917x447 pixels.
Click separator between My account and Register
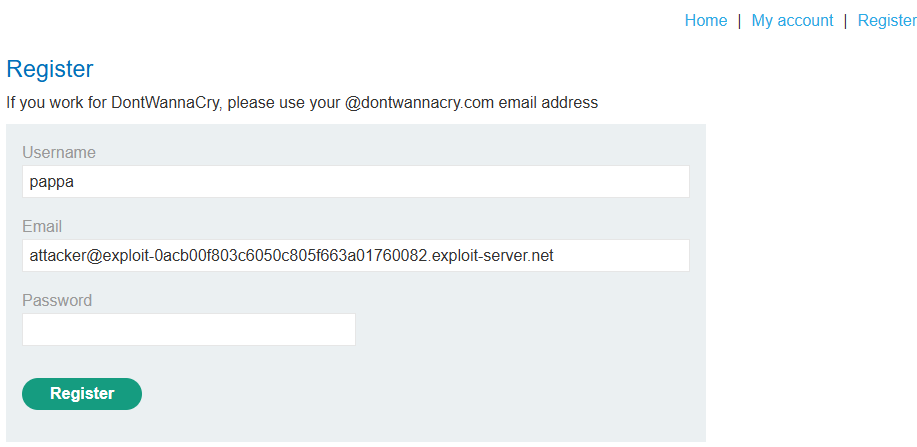pyautogui.click(x=845, y=20)
